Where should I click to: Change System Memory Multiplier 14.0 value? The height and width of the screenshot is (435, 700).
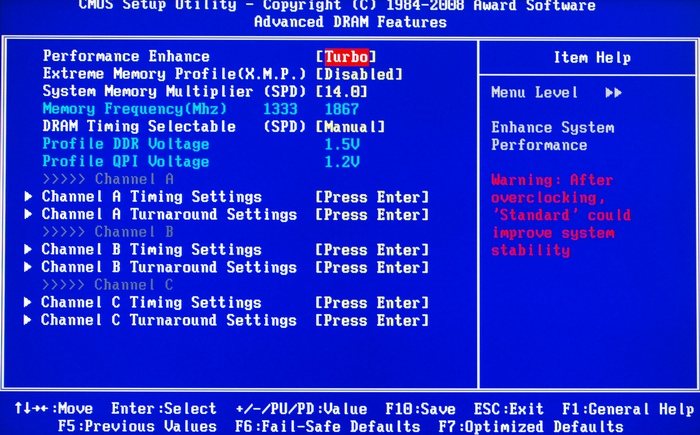tap(343, 91)
